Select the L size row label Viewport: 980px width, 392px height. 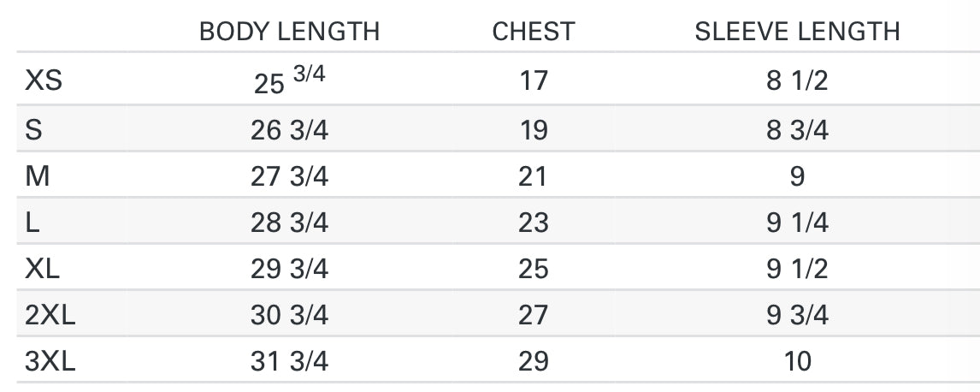[x=33, y=223]
